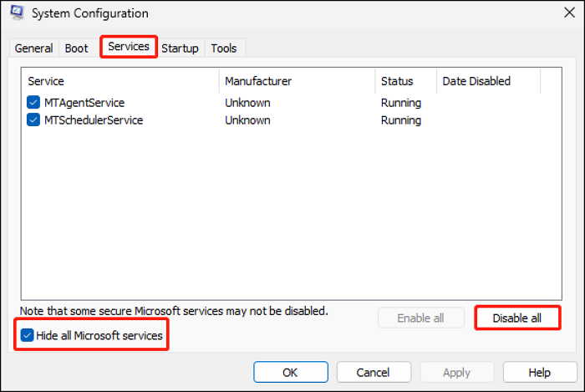Uncheck the MTSchedulerService checkbox

pyautogui.click(x=33, y=120)
